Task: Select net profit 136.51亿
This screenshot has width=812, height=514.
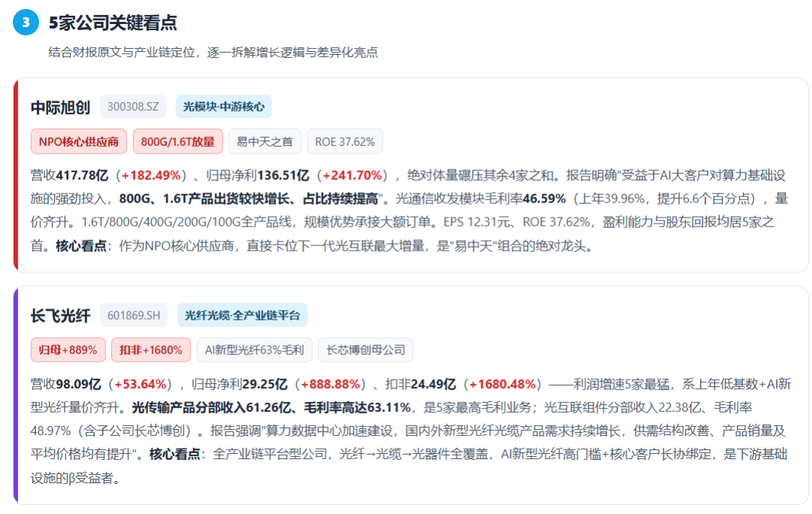Action: click(x=283, y=175)
